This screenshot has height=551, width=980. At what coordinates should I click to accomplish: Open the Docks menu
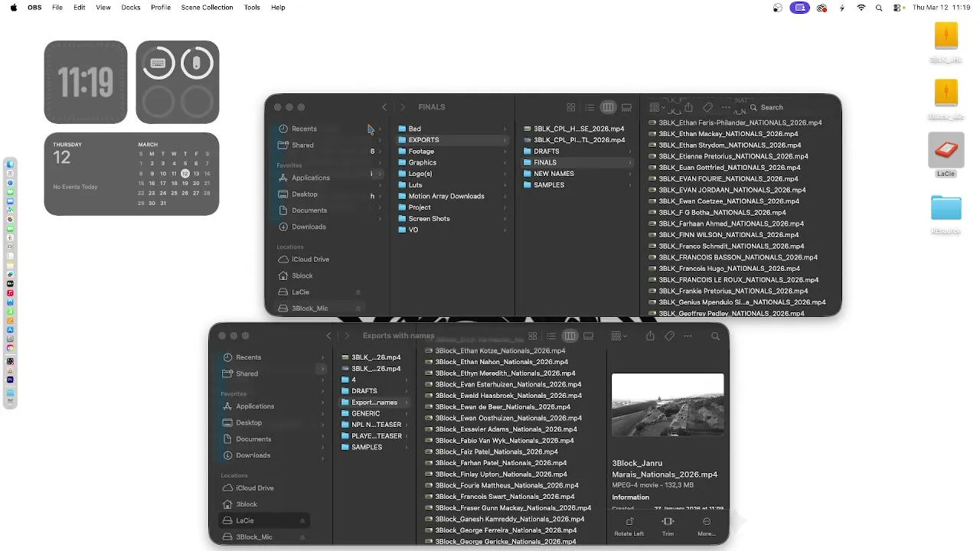(131, 8)
